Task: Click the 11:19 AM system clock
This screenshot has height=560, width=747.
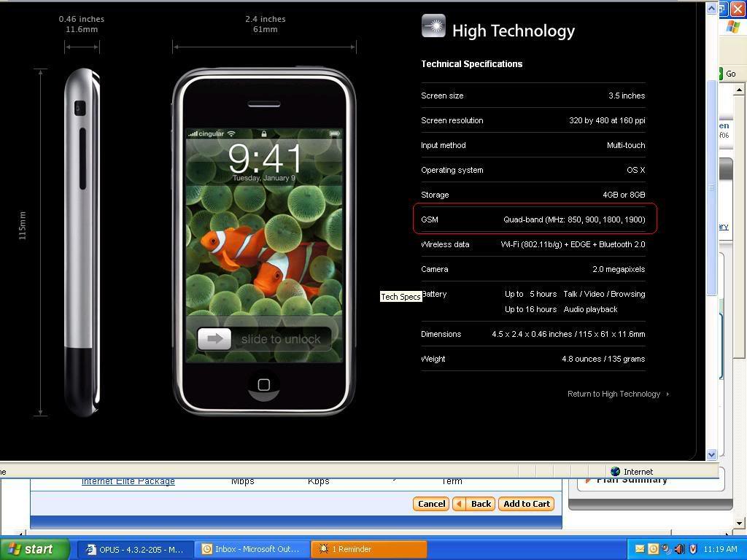Action: click(x=720, y=549)
